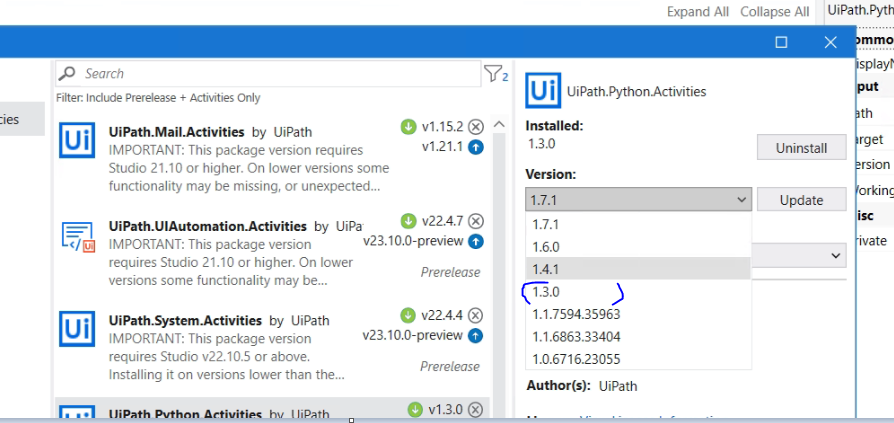Remove UiPath.System.Activities with its X icon

click(476, 315)
